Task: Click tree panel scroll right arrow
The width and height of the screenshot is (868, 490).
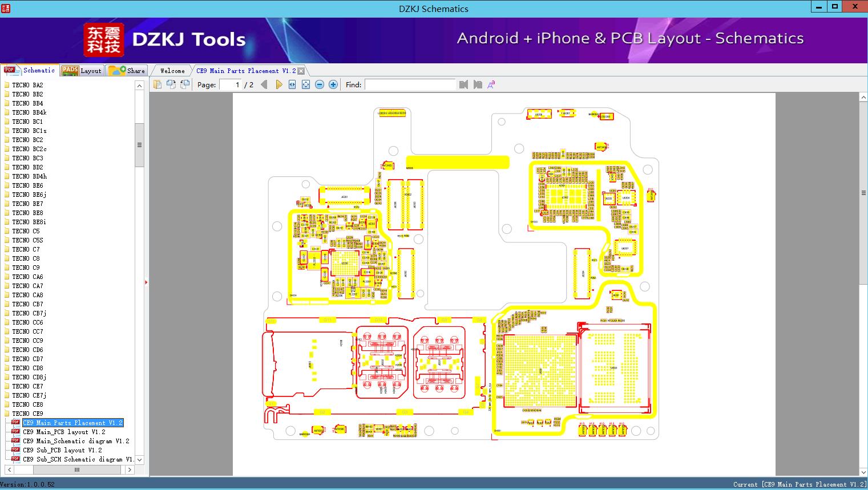Action: (130, 469)
